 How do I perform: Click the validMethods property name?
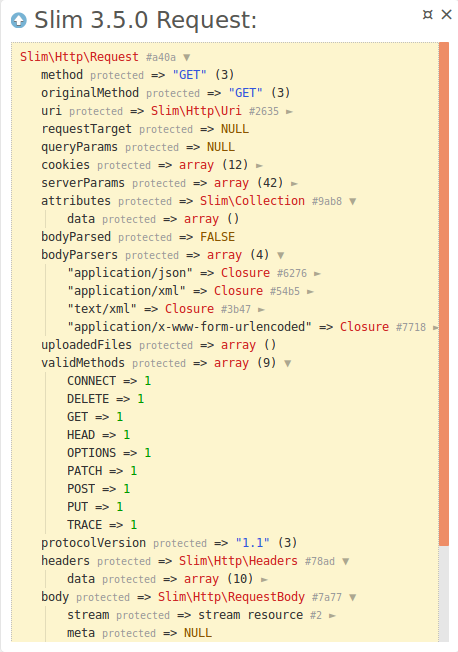(x=83, y=363)
